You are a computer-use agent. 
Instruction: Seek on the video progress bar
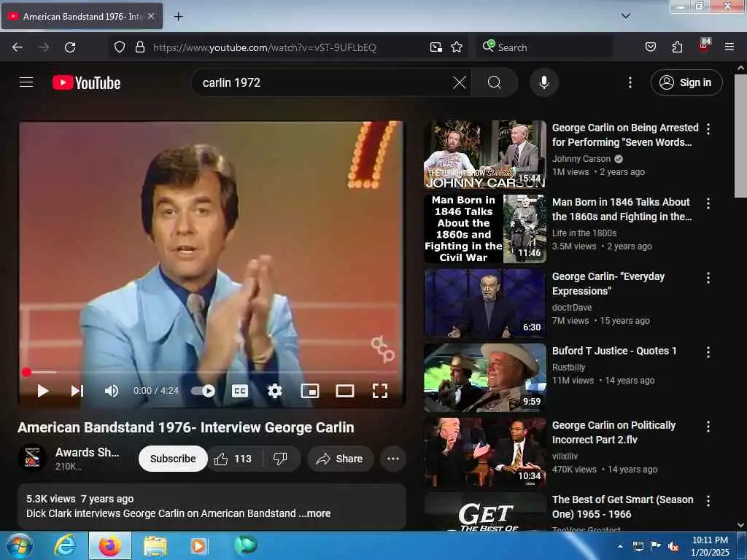pos(212,372)
